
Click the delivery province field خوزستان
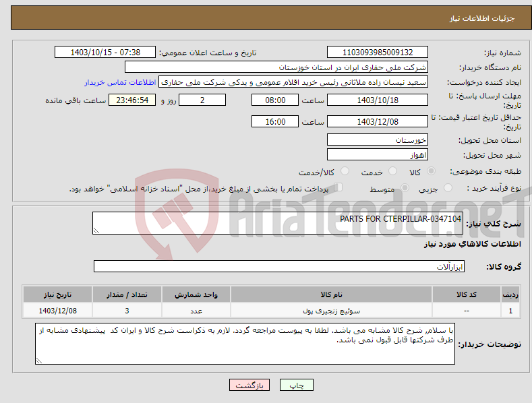tap(378, 139)
